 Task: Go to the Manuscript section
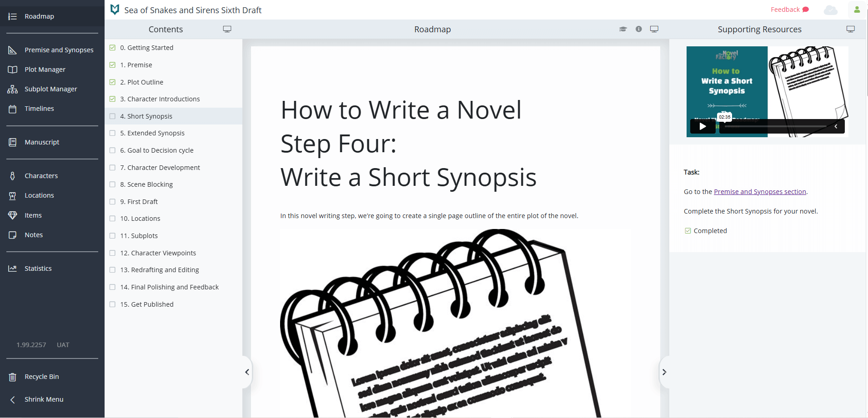click(x=42, y=142)
